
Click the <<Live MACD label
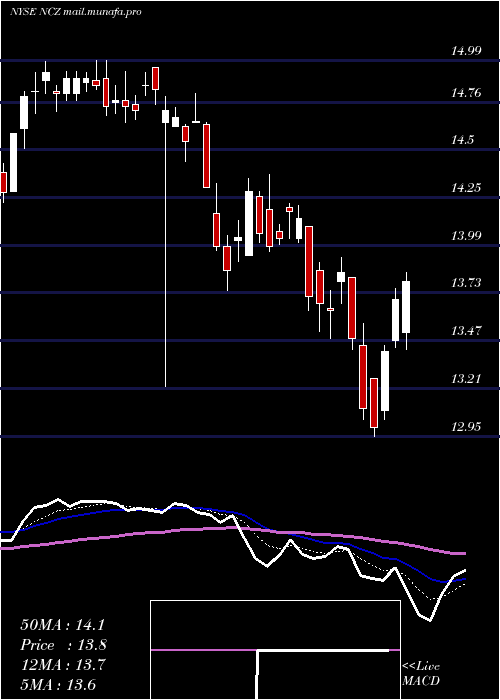(x=421, y=673)
